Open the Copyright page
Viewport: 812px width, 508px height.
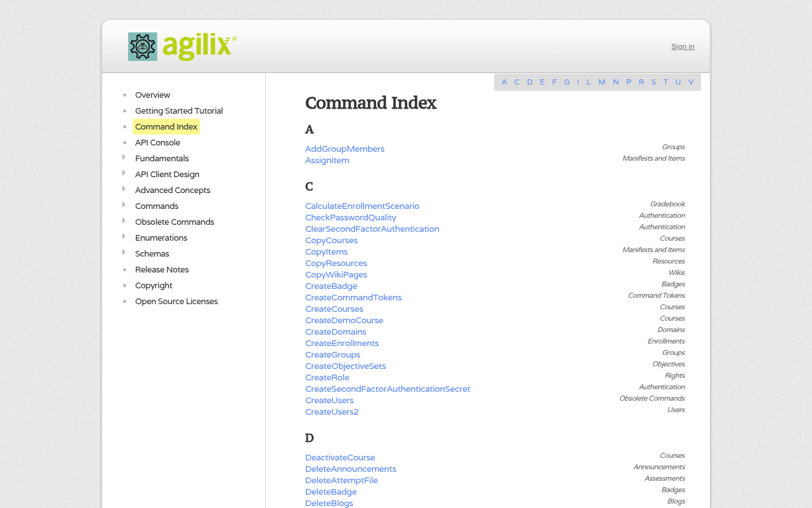[154, 285]
